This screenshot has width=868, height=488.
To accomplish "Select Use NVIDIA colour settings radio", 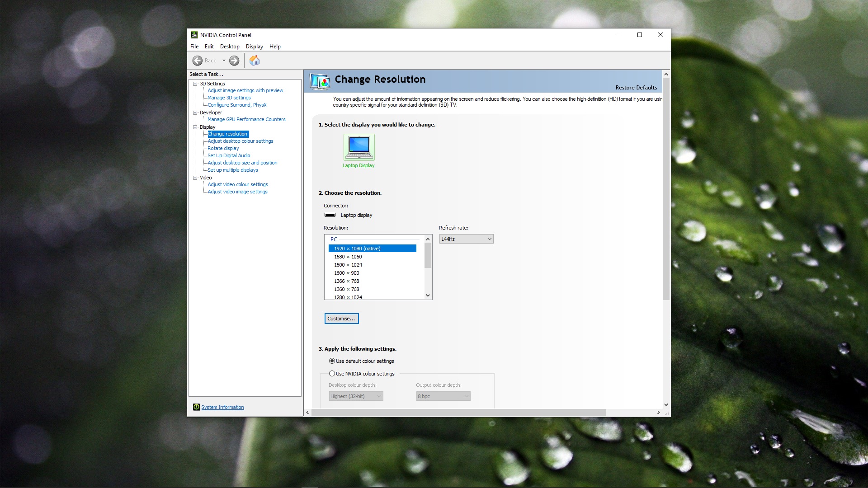I will pos(332,374).
